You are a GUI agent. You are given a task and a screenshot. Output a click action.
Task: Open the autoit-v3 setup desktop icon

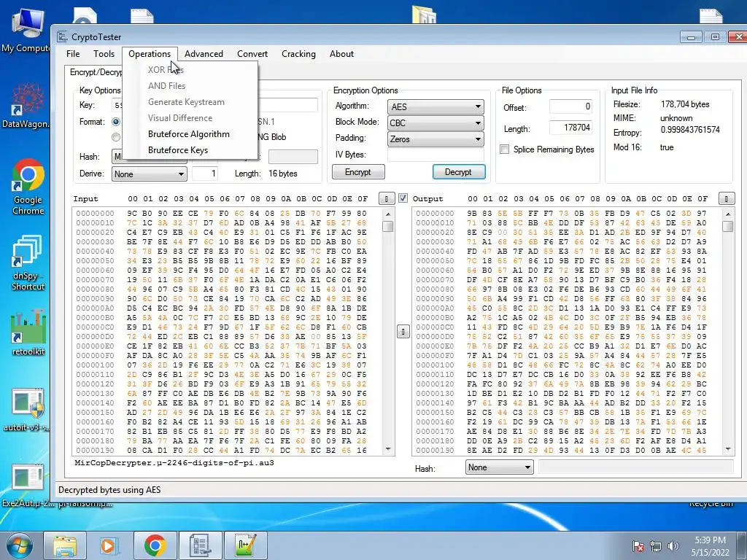pyautogui.click(x=27, y=410)
